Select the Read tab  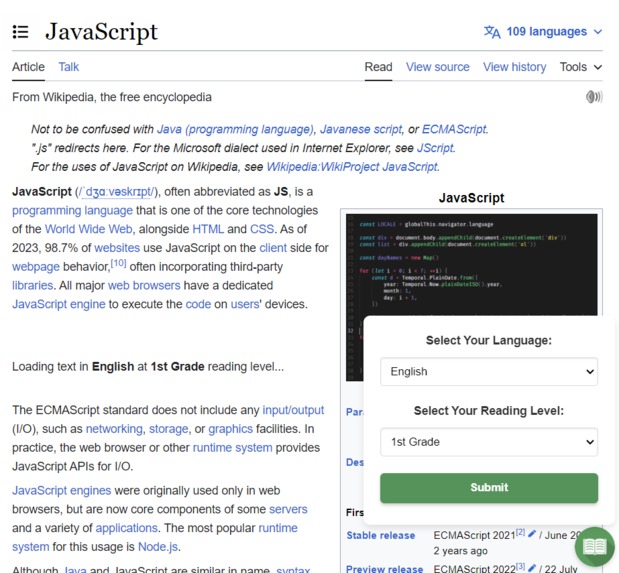[378, 67]
